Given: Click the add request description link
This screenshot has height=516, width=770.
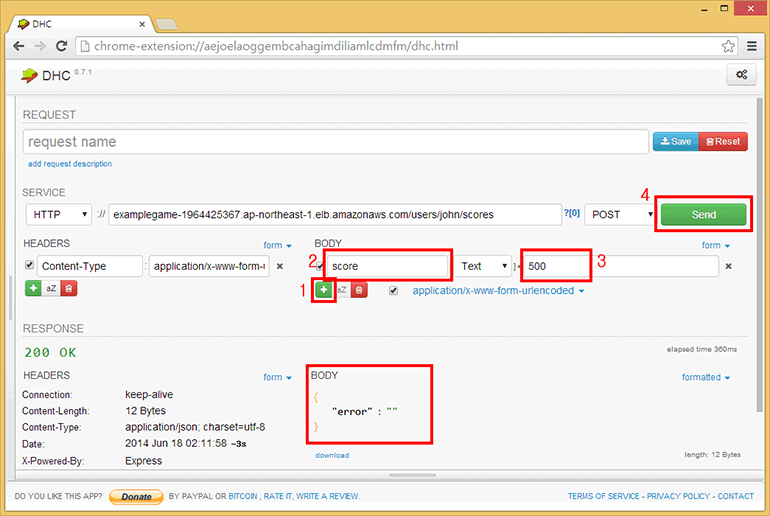Looking at the screenshot, I should (70, 164).
